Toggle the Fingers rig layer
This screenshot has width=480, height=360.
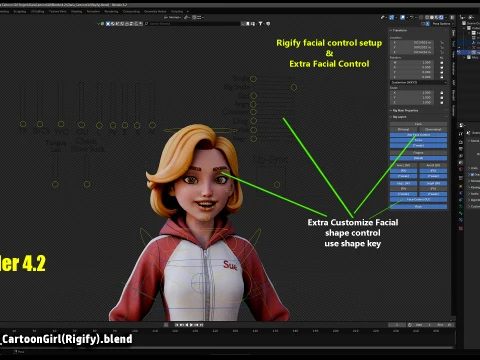tap(418, 153)
